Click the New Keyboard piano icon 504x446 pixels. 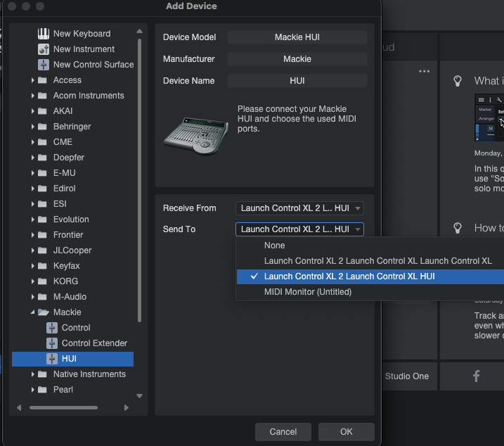44,34
